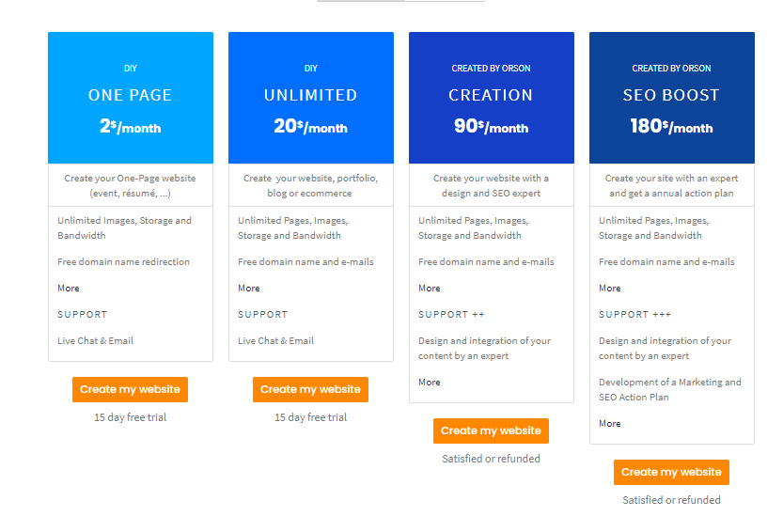
Task: Click Satisfied or refunded under Creation plan
Action: click(x=491, y=459)
